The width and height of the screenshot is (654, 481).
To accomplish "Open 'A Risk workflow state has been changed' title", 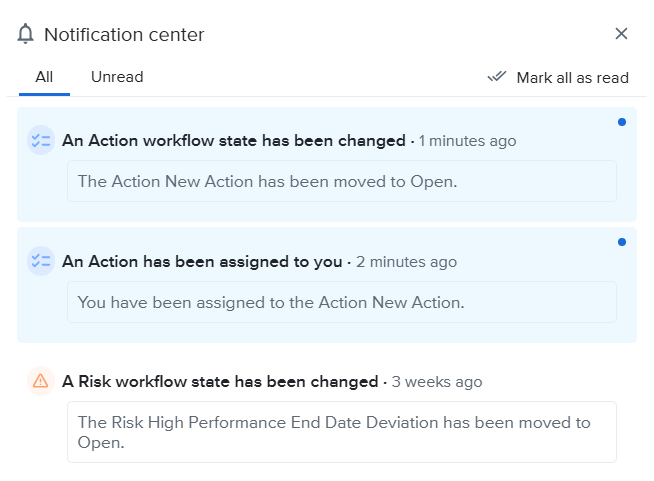I will [220, 381].
